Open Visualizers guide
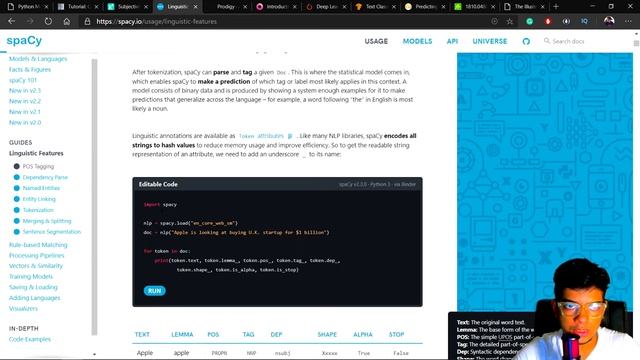The height and width of the screenshot is (360, 640). click(x=23, y=309)
